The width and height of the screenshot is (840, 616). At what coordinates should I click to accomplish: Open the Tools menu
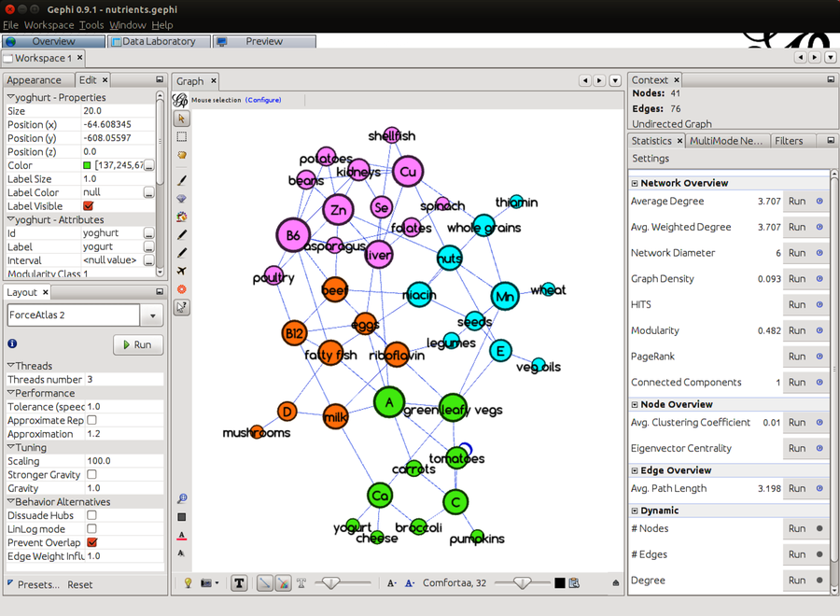[91, 25]
